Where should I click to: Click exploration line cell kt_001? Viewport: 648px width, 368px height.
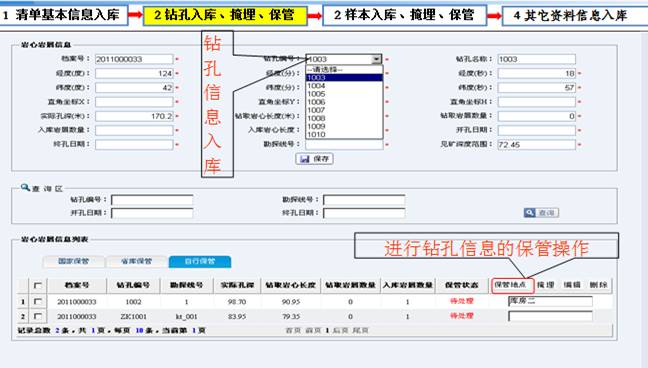(x=186, y=317)
